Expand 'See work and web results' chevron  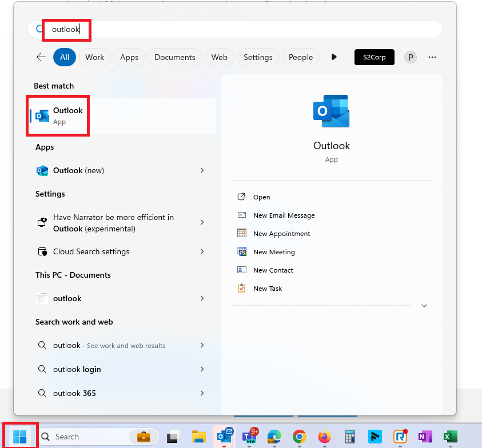(202, 345)
